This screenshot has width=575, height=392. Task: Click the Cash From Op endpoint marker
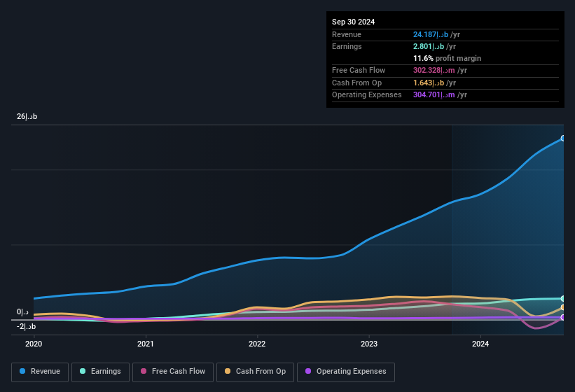pyautogui.click(x=563, y=307)
